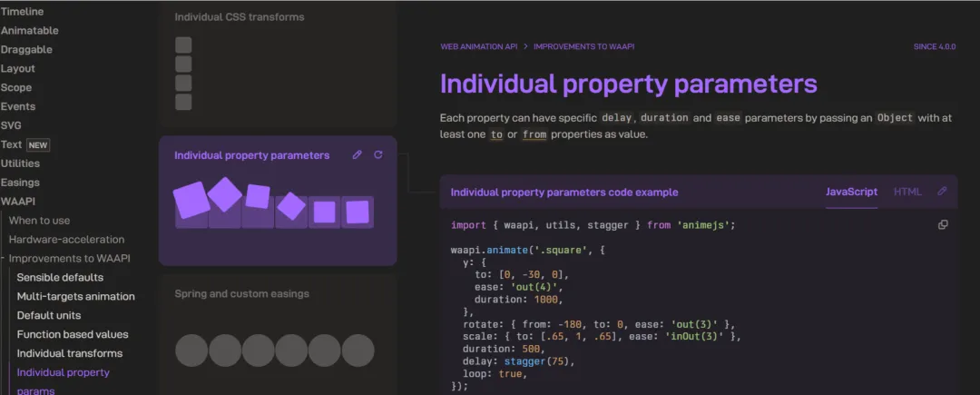Open Scope in the sidebar

(x=16, y=87)
